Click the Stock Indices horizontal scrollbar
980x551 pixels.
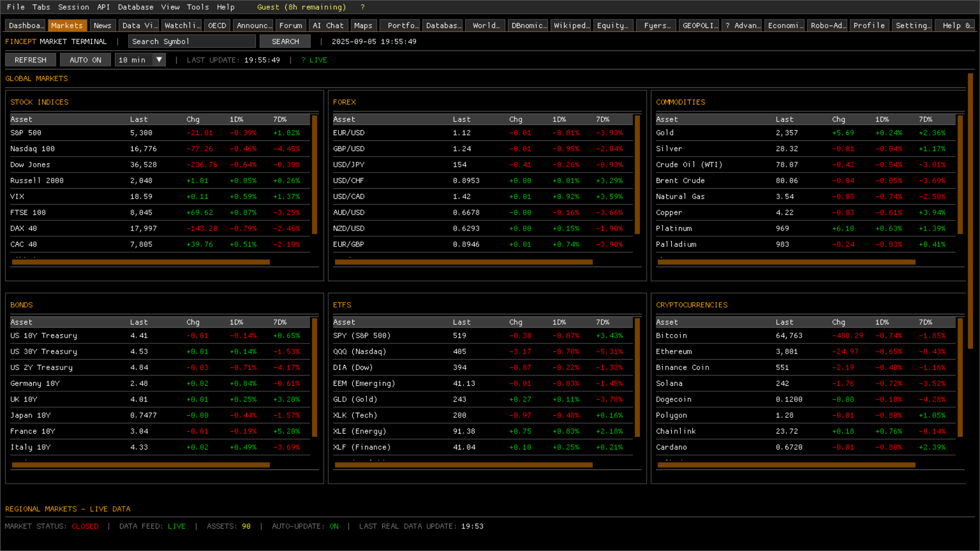click(x=140, y=262)
